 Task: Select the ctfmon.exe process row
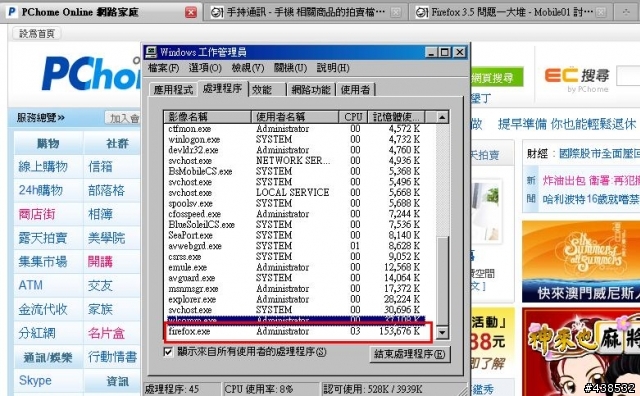(x=294, y=129)
